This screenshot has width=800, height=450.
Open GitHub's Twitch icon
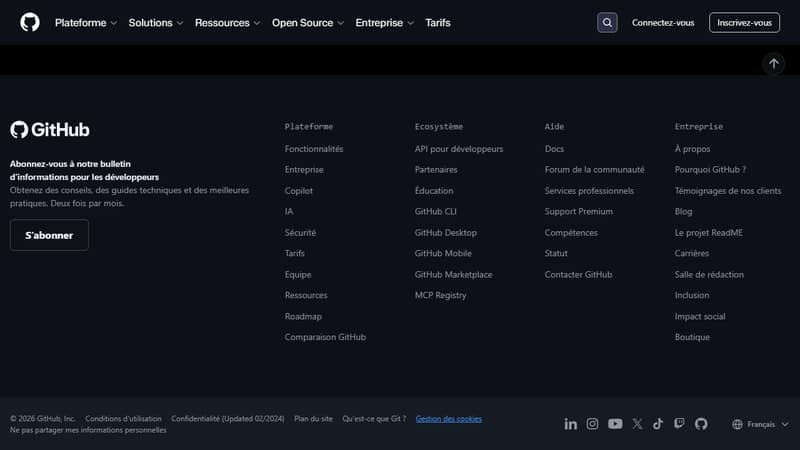click(679, 424)
